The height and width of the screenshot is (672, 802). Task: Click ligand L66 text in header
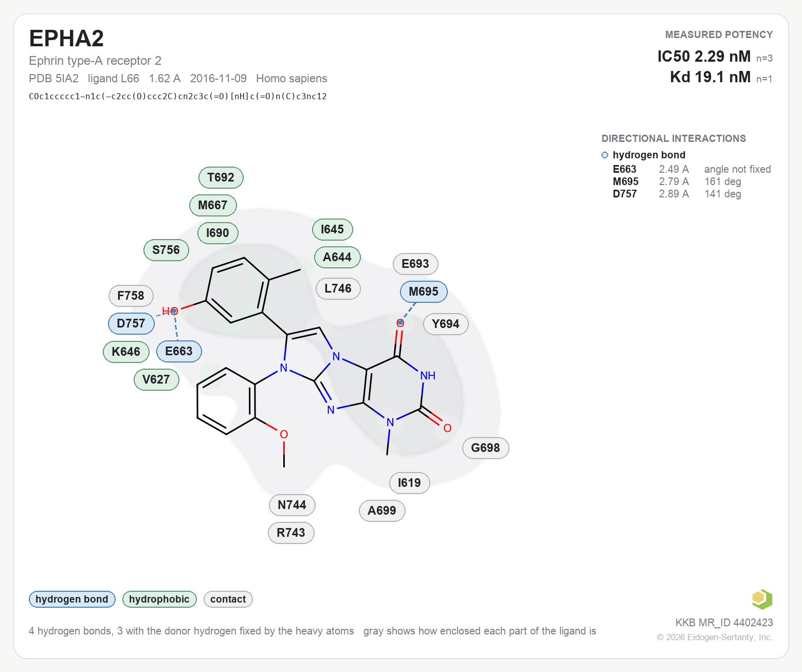[114, 78]
